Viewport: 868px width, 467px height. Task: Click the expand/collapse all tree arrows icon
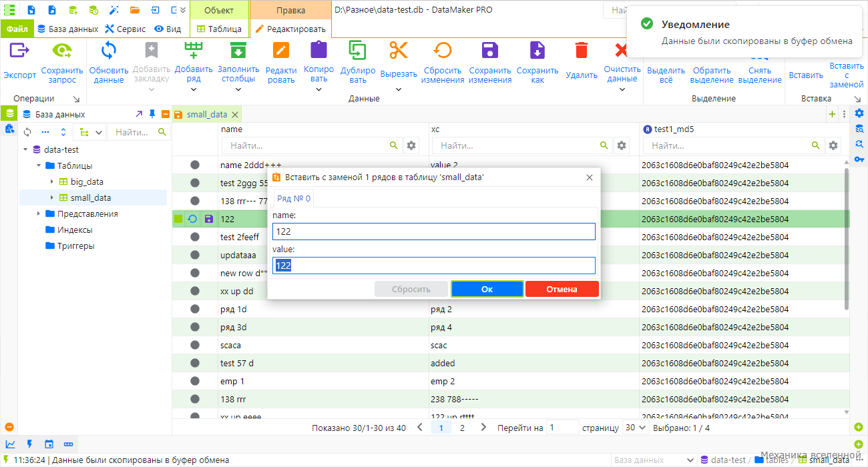coord(63,132)
